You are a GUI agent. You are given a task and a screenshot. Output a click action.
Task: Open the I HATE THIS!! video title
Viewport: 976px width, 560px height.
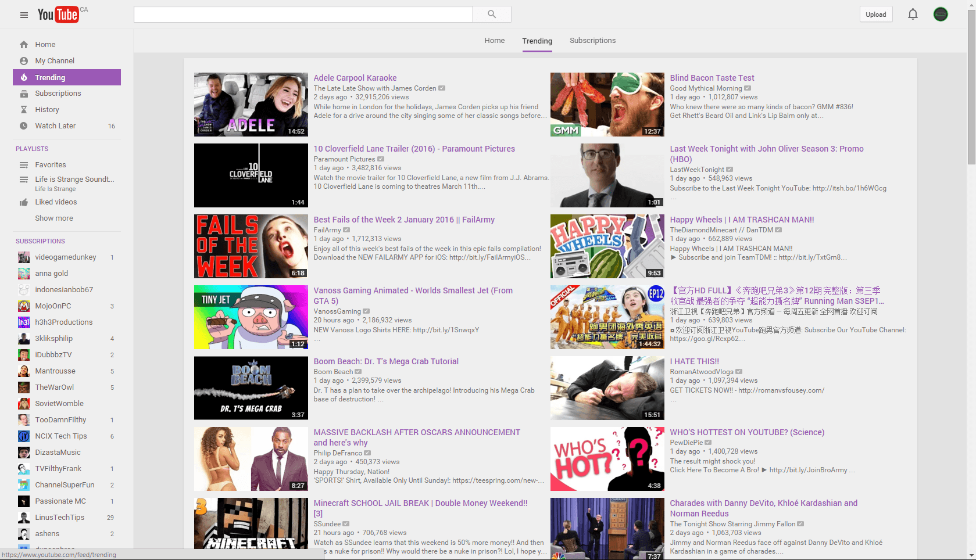694,361
